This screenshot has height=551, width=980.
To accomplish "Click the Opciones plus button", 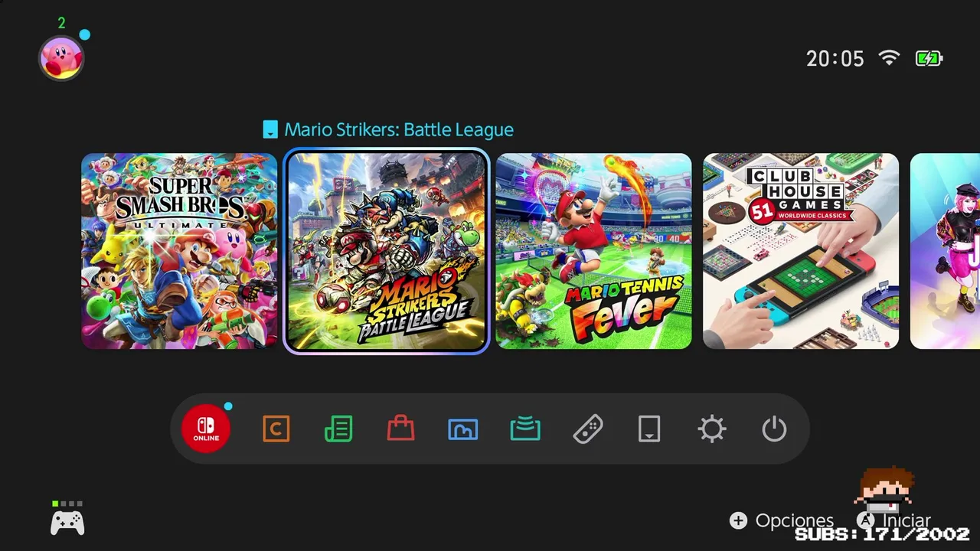I will click(x=782, y=520).
